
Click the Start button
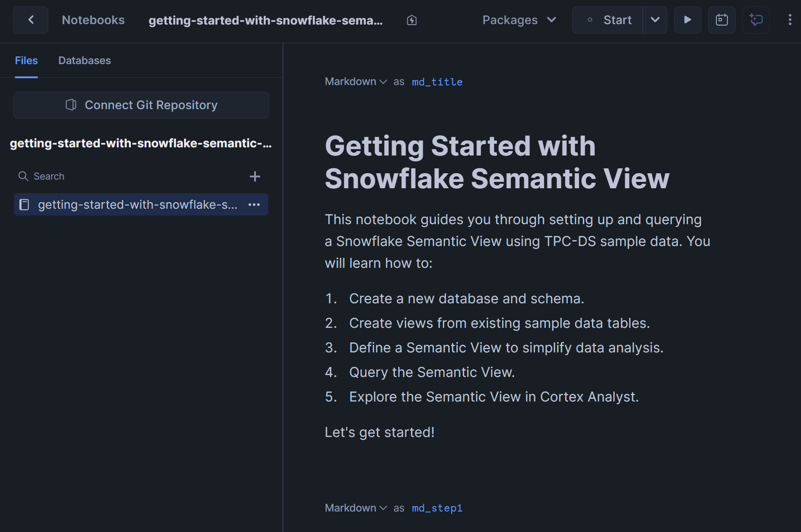click(x=608, y=20)
